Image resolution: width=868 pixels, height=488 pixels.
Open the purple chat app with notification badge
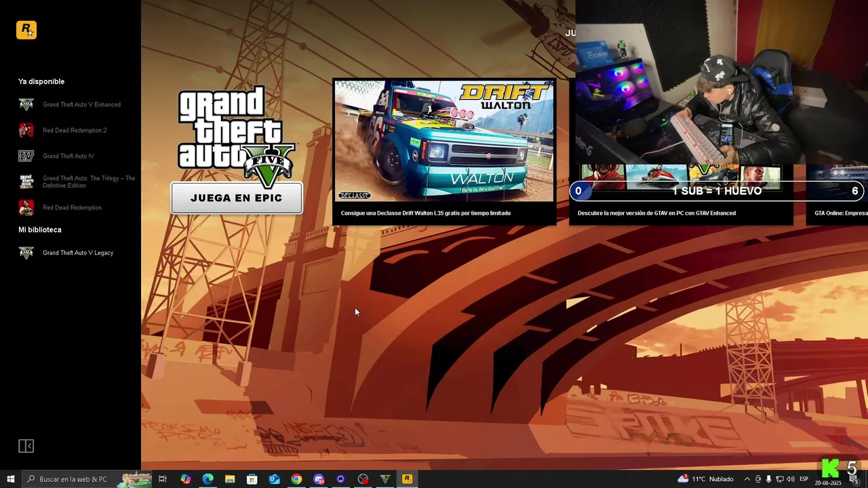(319, 479)
